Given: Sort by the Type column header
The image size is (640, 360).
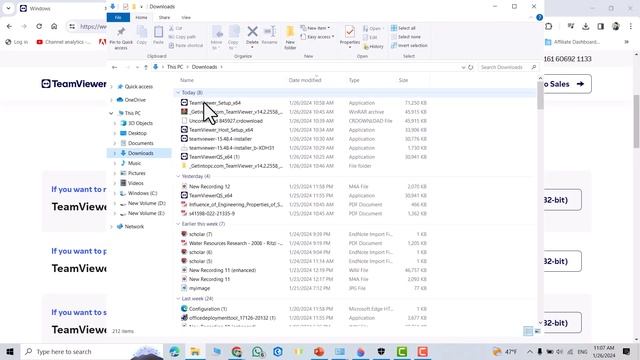Looking at the screenshot, I should pos(354,80).
